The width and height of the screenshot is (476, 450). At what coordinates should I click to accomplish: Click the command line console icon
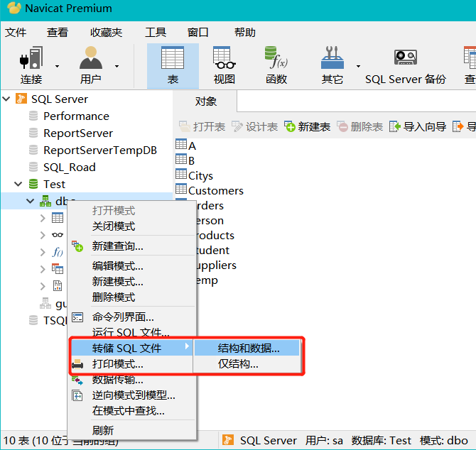tap(77, 317)
